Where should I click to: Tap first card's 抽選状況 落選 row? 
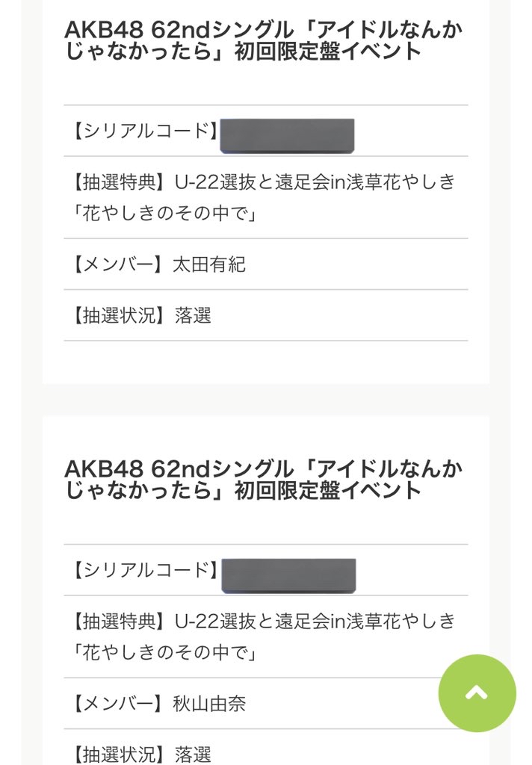coord(266,315)
